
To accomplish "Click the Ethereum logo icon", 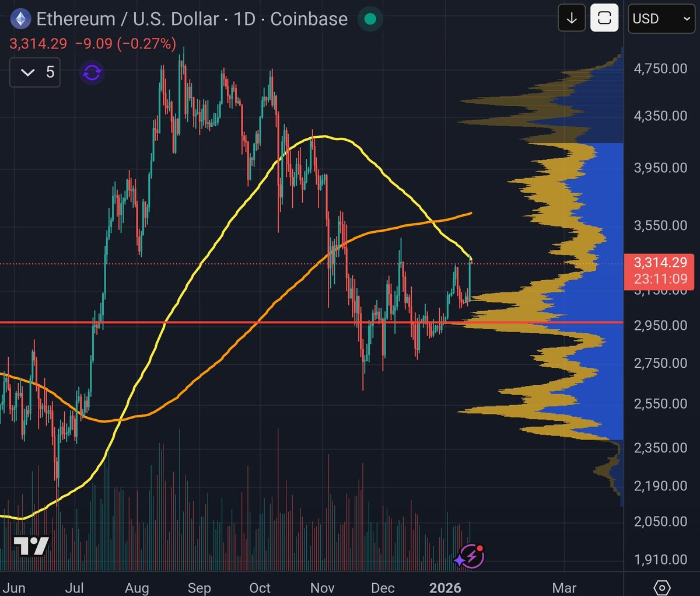I will (22, 19).
